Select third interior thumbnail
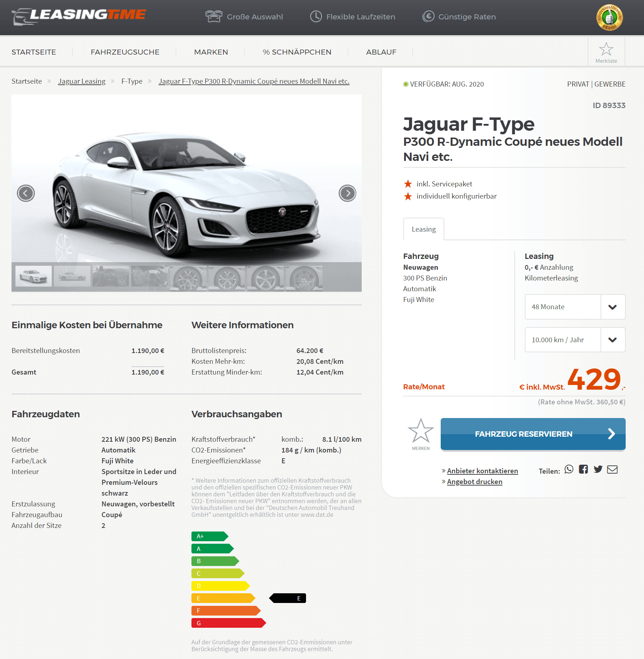The height and width of the screenshot is (659, 644). [x=111, y=276]
